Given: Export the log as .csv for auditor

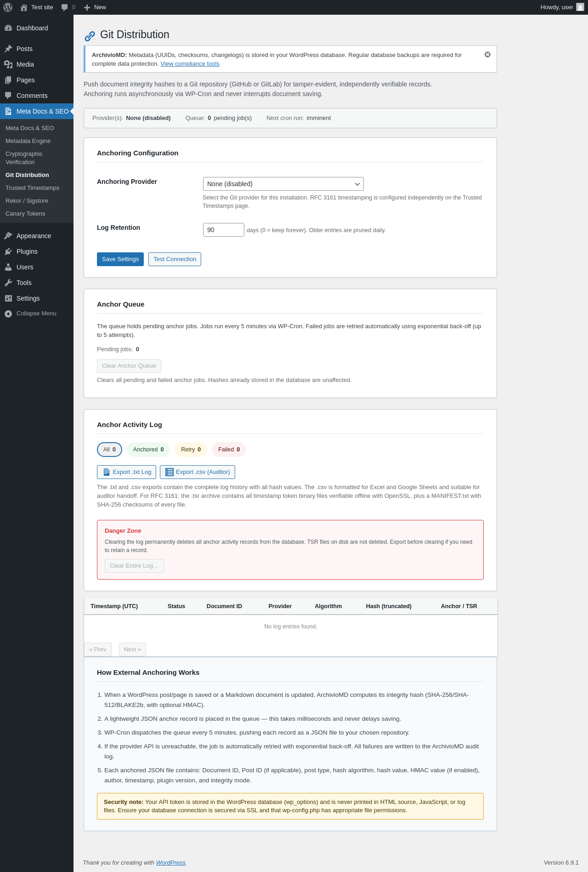Looking at the screenshot, I should 198,472.
